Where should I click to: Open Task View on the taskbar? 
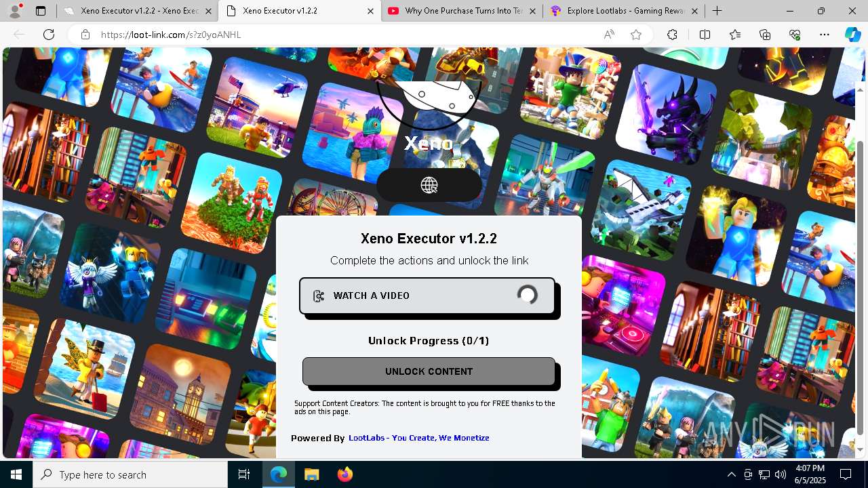(244, 474)
